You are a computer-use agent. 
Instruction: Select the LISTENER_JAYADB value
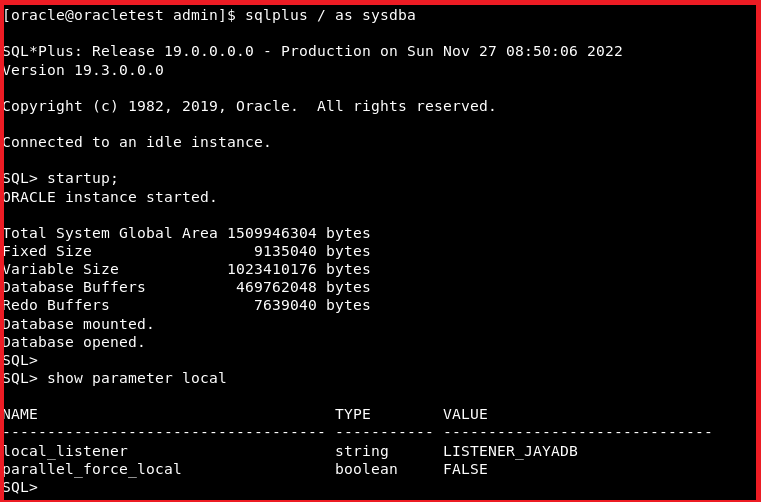[x=510, y=452]
